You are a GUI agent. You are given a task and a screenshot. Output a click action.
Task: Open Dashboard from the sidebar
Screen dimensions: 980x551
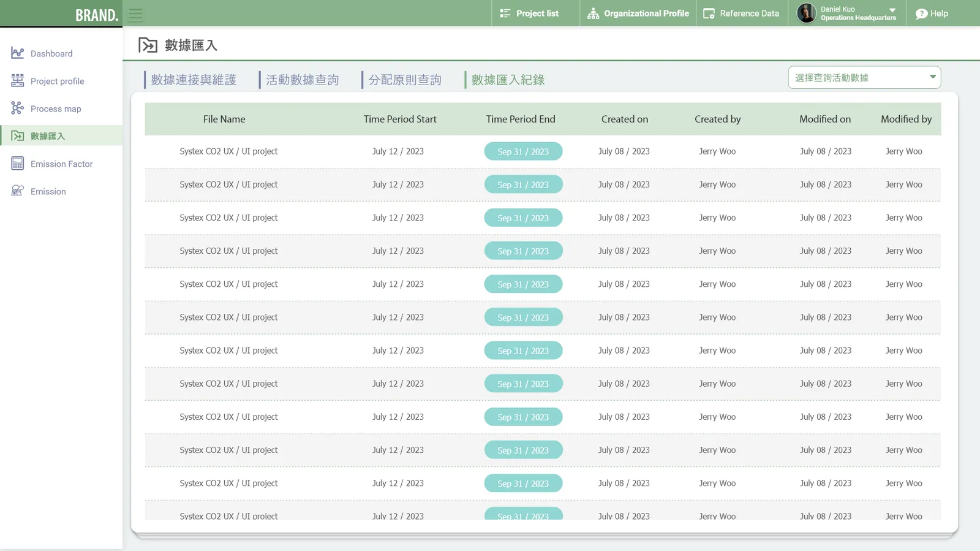pyautogui.click(x=51, y=53)
